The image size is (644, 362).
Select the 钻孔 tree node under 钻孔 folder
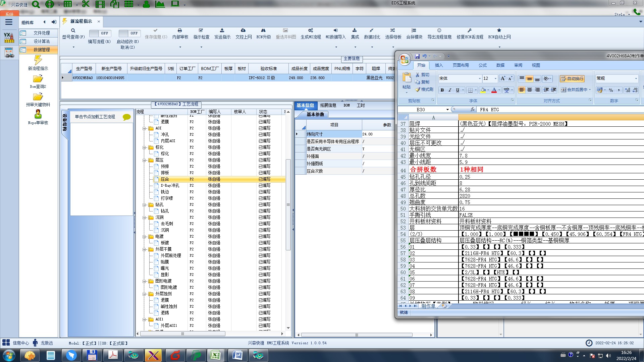pyautogui.click(x=165, y=211)
